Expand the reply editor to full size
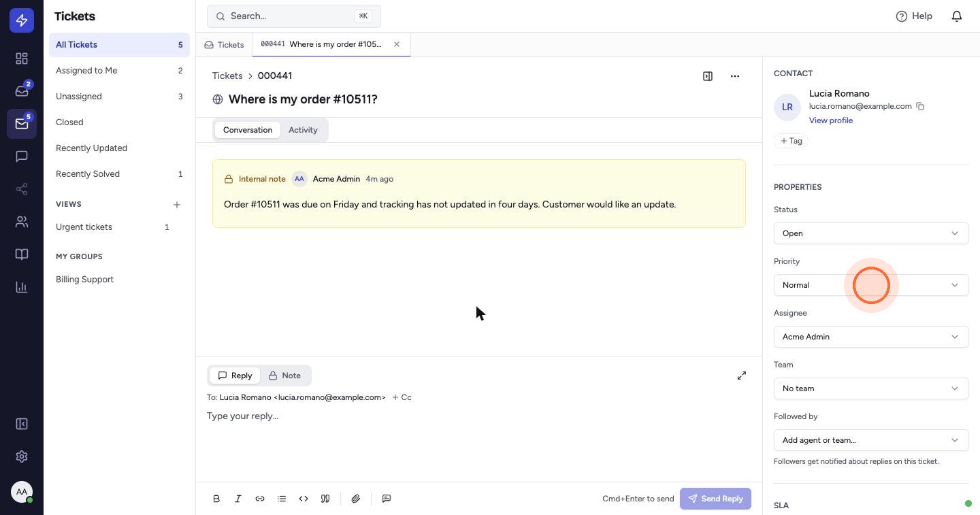 [742, 376]
